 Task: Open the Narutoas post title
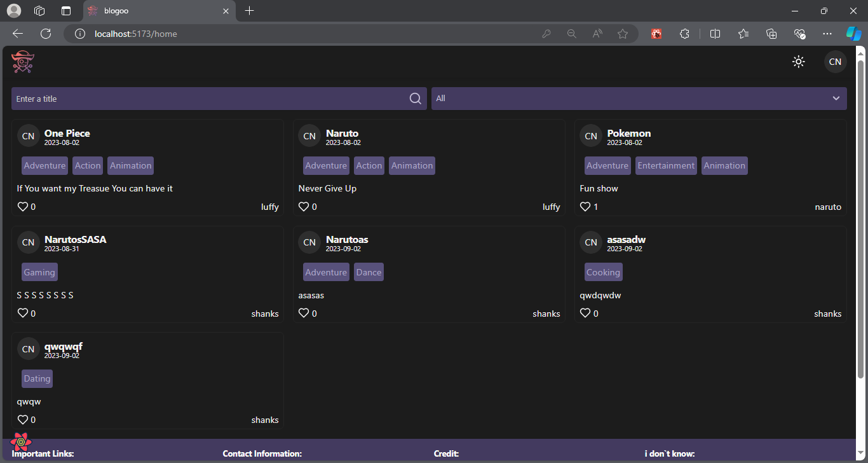coord(347,240)
